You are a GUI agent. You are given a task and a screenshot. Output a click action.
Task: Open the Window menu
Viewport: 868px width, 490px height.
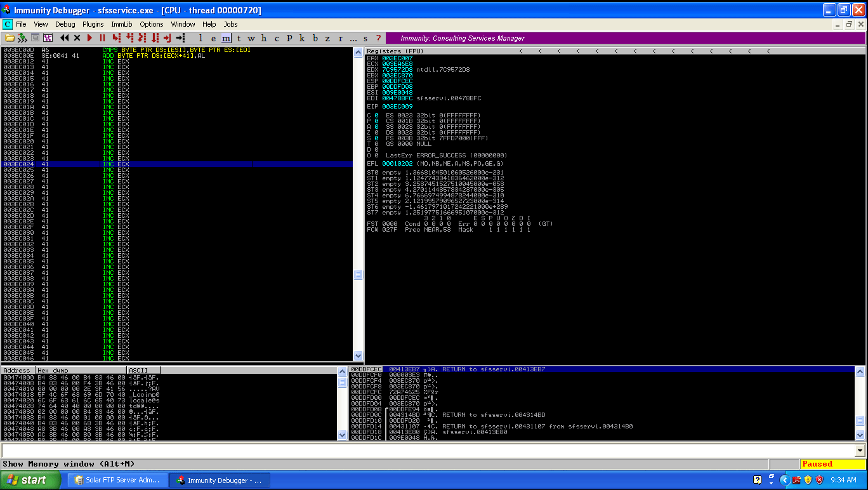pyautogui.click(x=183, y=24)
